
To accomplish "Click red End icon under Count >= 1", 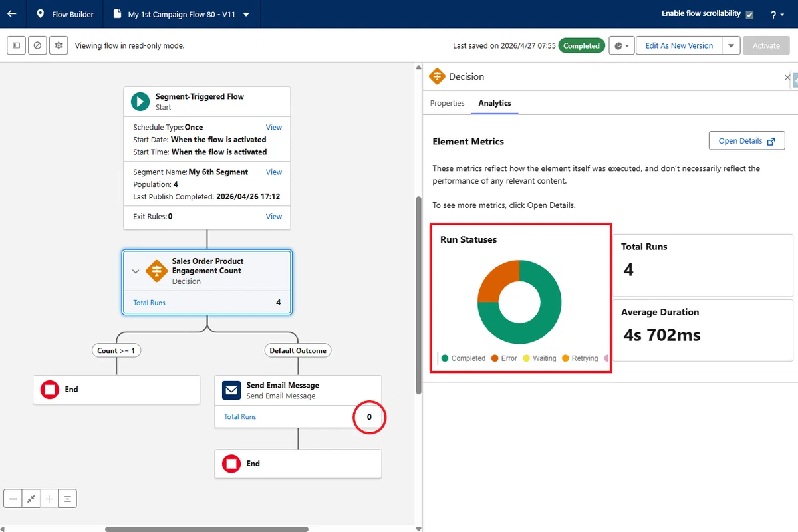I will 50,390.
